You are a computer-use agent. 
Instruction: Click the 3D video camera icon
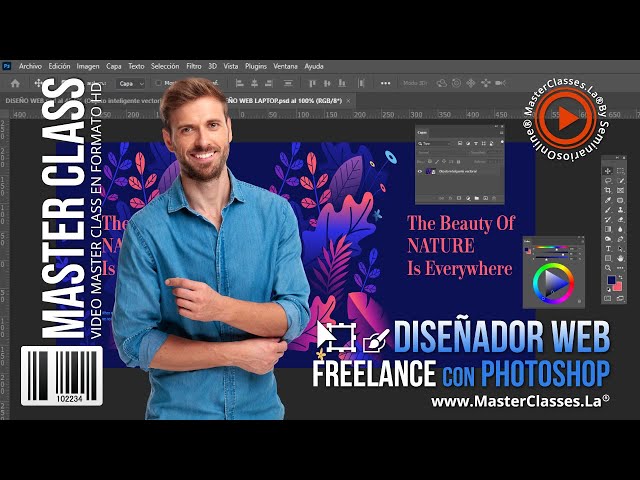(x=500, y=83)
